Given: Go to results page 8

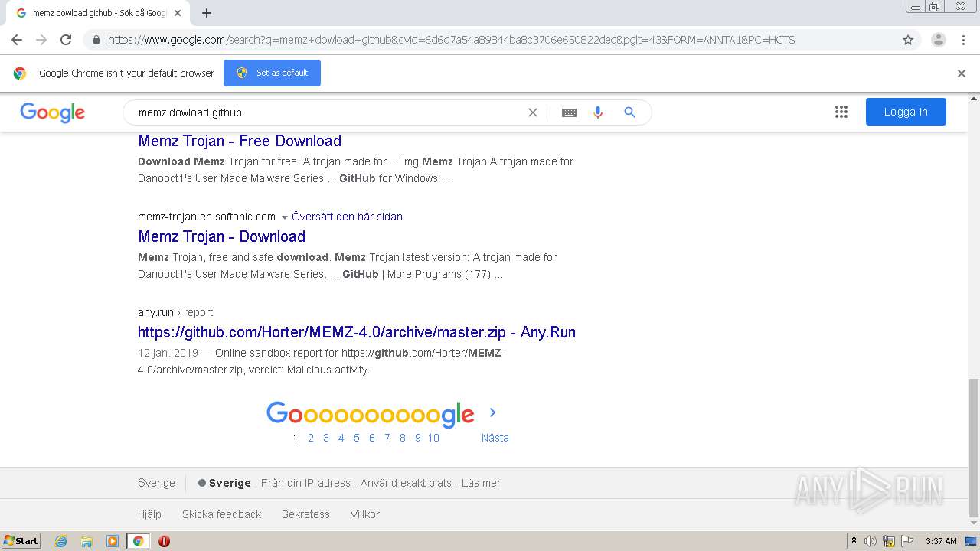Looking at the screenshot, I should [403, 438].
